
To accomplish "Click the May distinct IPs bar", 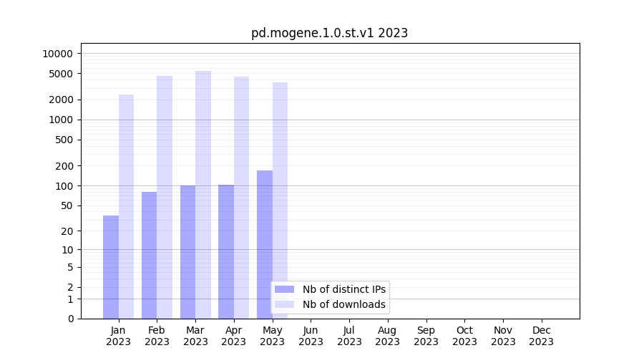I will pyautogui.click(x=265, y=244).
